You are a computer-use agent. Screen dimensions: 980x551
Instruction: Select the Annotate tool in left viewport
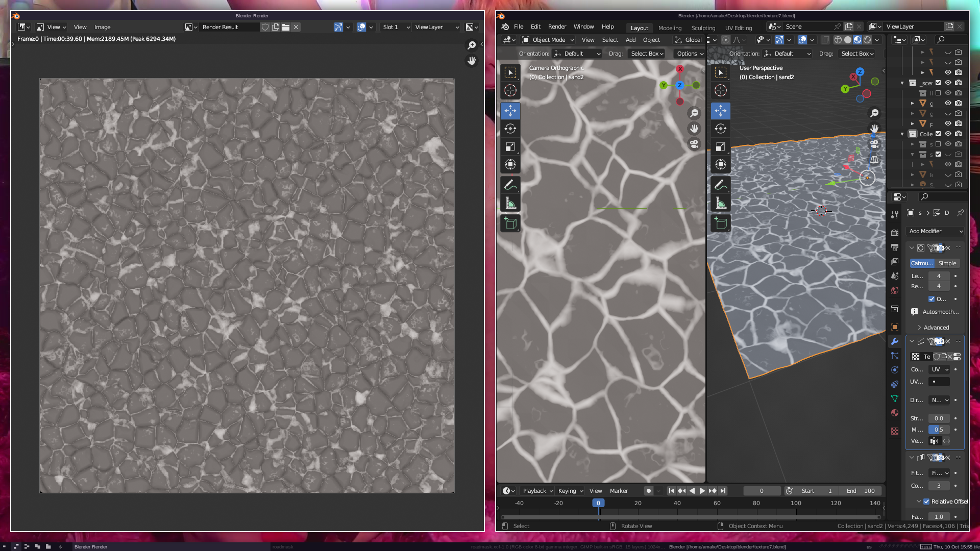tap(510, 185)
